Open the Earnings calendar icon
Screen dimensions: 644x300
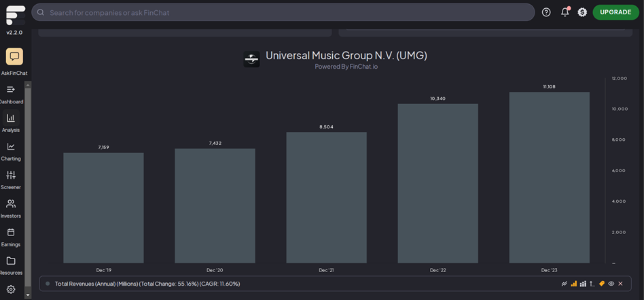pos(11,232)
